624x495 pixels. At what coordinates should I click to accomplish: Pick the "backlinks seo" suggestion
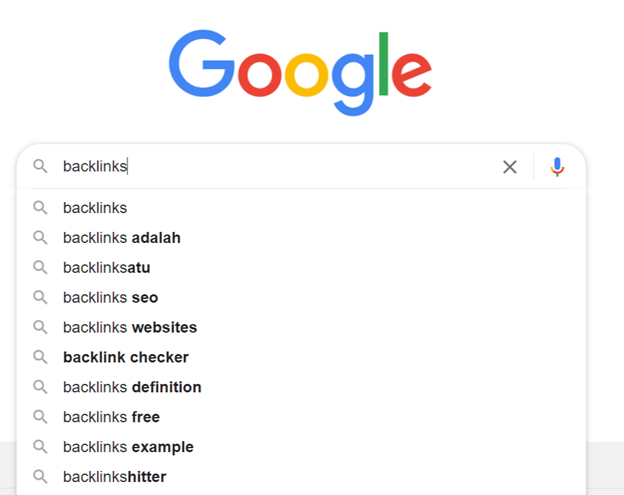tap(301, 297)
